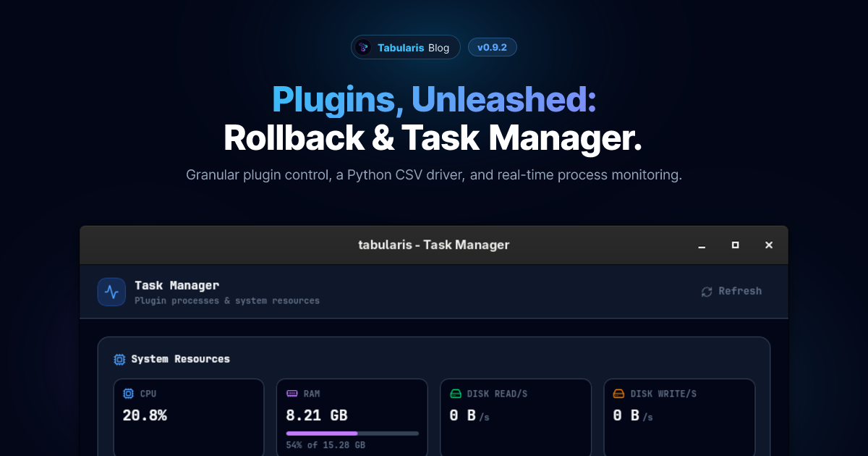Click the Tabularis logo in the header pill
Image resolution: width=868 pixels, height=456 pixels.
(362, 47)
